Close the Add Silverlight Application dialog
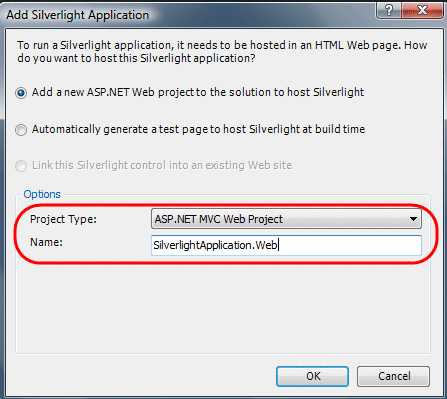This screenshot has height=399, width=447. click(422, 10)
